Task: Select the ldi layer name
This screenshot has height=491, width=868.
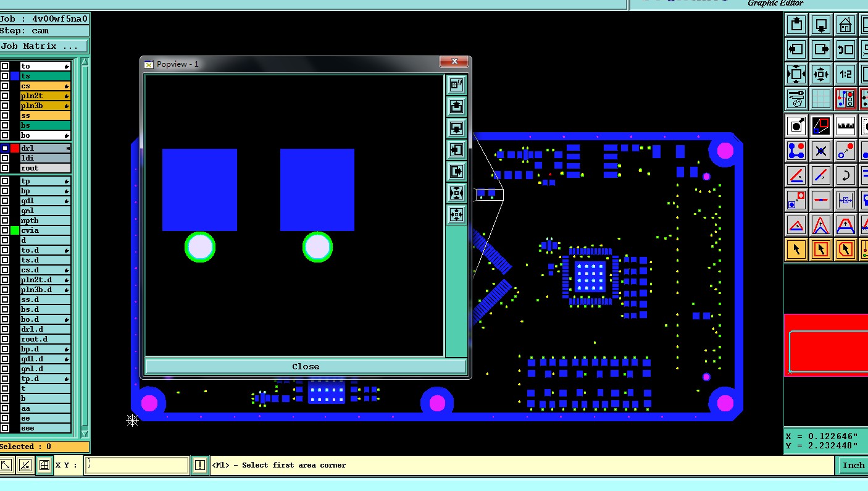Action: [45, 158]
